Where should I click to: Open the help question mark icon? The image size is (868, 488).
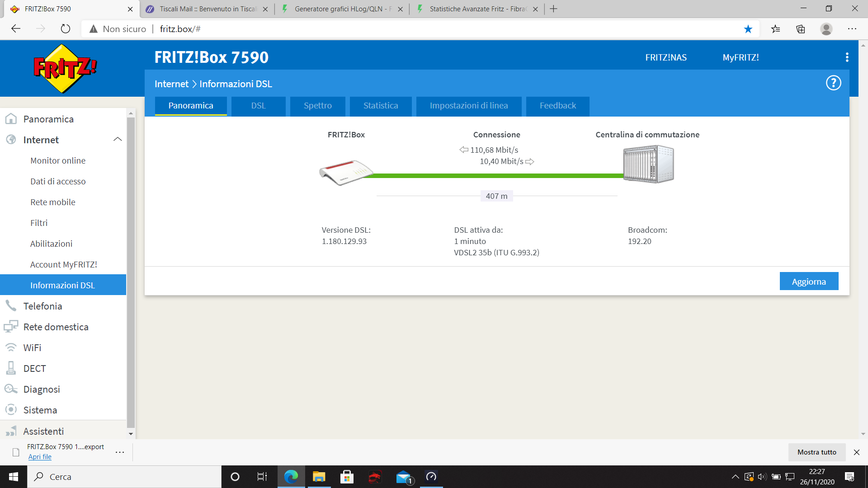(833, 83)
